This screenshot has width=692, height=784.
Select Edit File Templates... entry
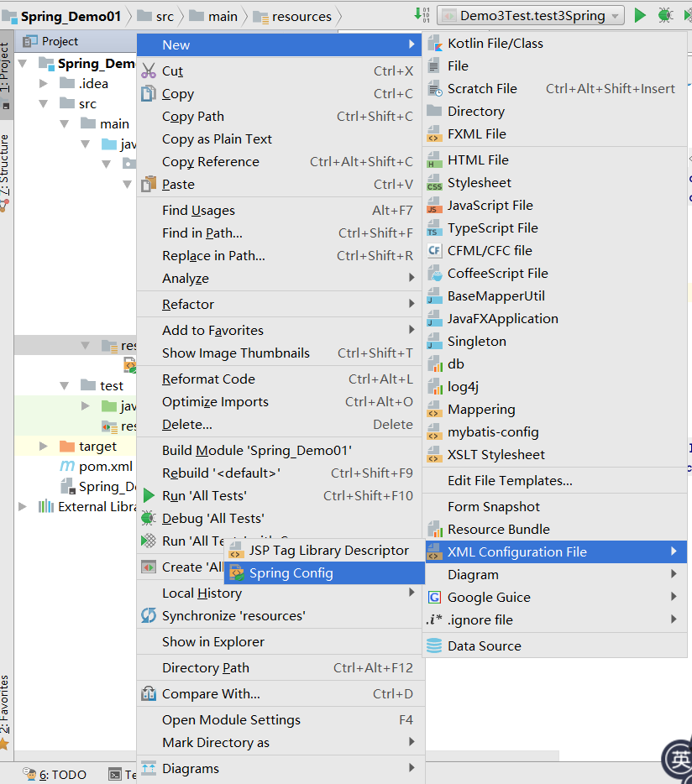click(x=510, y=480)
